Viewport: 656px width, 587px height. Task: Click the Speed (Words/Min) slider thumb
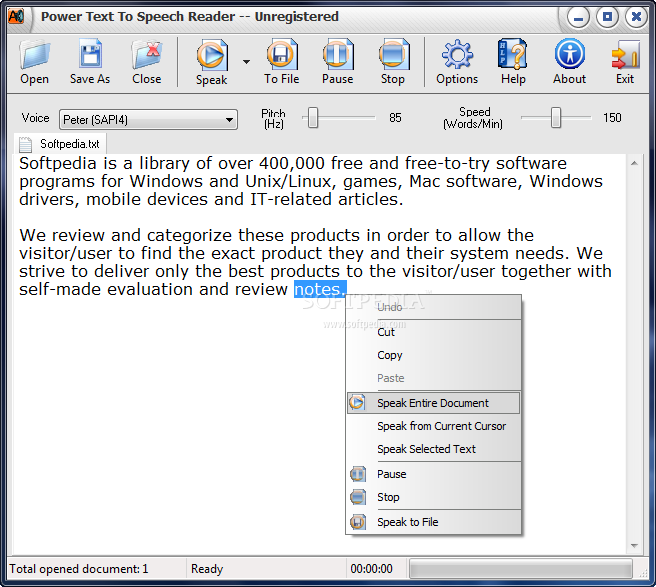556,118
